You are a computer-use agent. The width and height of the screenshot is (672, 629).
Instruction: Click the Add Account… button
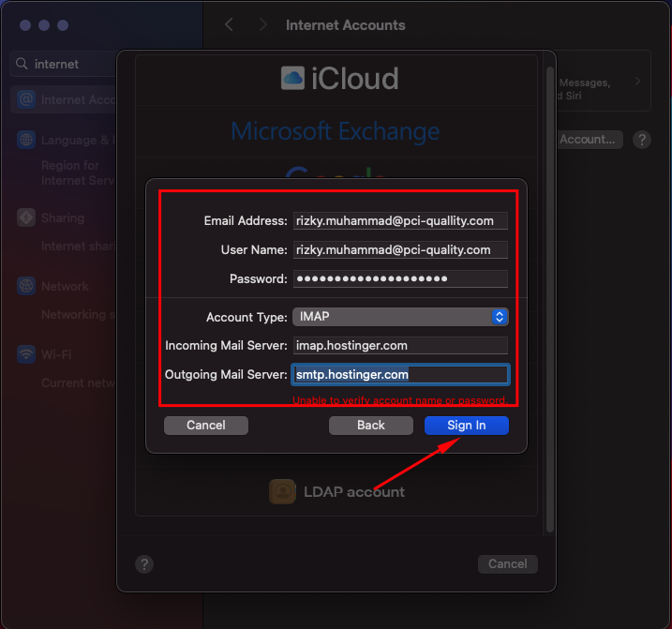point(590,140)
